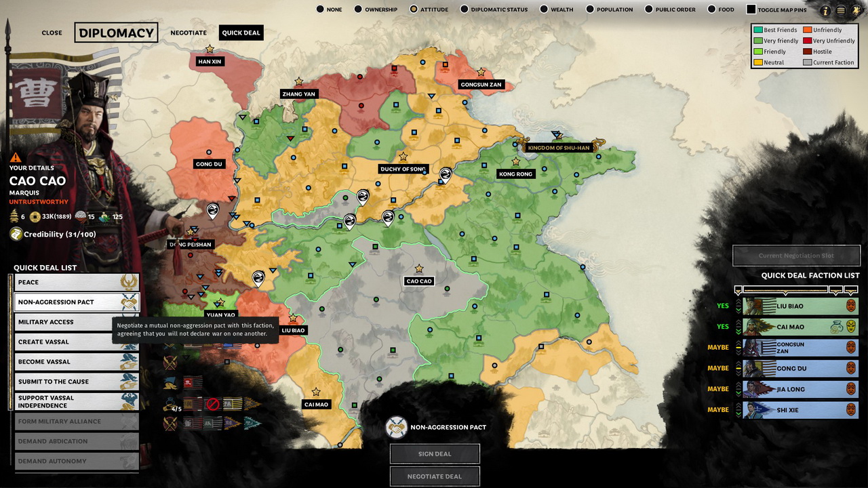The height and width of the screenshot is (488, 868).
Task: Sort faction list by last column arrow
Action: 851,290
